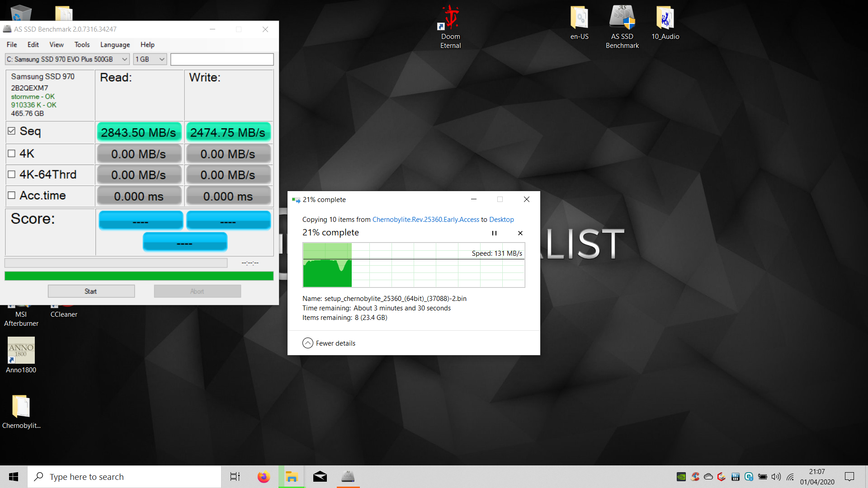Click the Abort button

pos(198,291)
